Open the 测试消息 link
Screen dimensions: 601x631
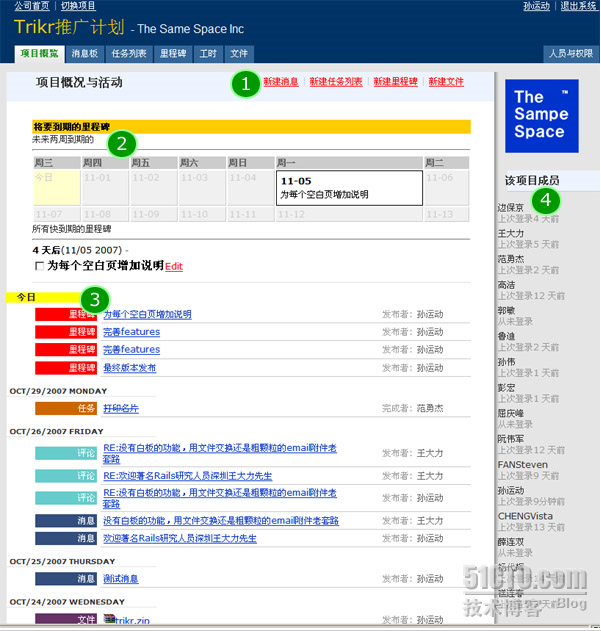(121, 579)
